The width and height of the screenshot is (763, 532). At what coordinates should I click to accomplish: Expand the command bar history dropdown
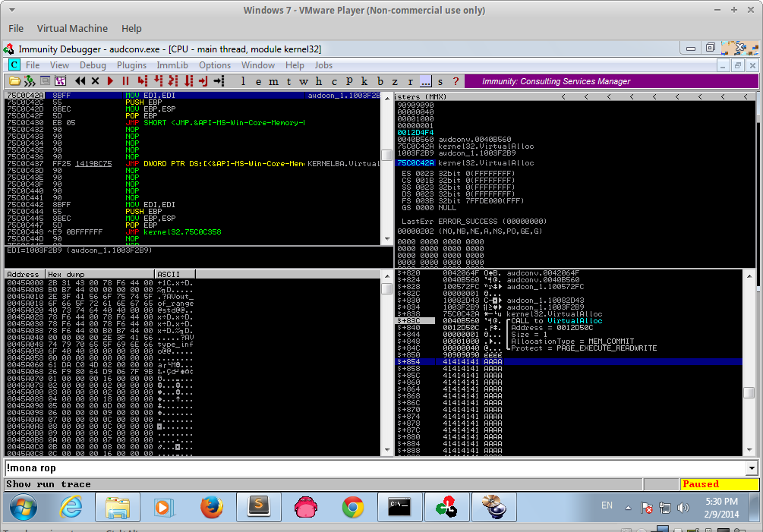(x=752, y=468)
